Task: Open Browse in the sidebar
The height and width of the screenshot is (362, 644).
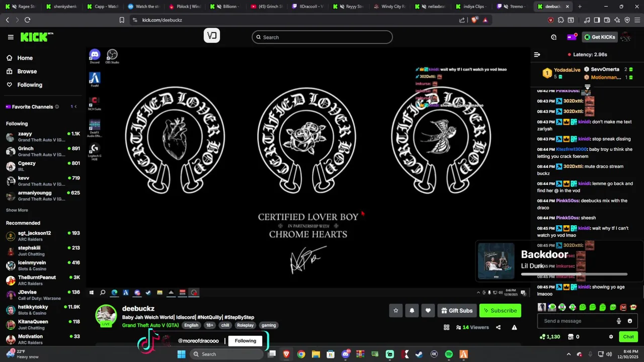Action: [x=27, y=71]
